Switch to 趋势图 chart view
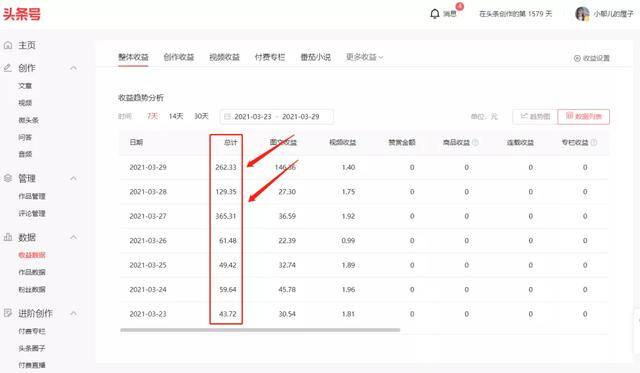The image size is (640, 373). pyautogui.click(x=535, y=117)
